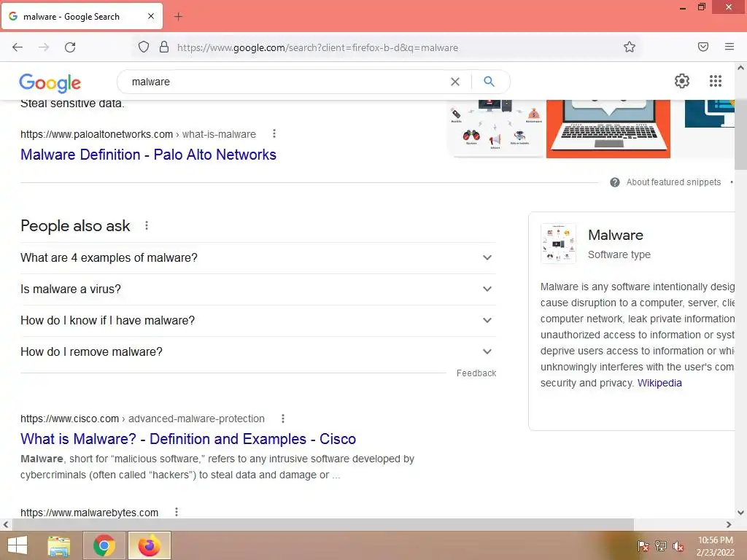This screenshot has width=747, height=560.
Task: Open Google settings gear
Action: 682,81
